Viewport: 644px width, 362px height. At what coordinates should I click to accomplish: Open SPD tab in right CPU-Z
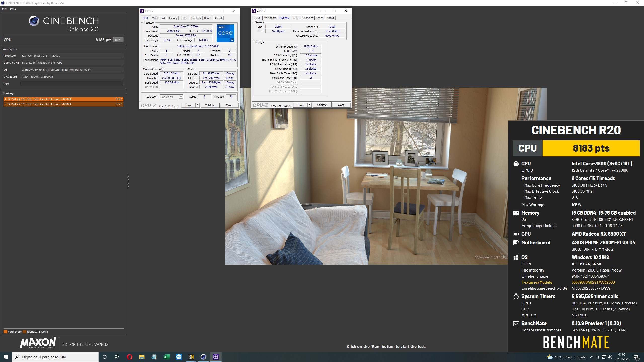[296, 18]
